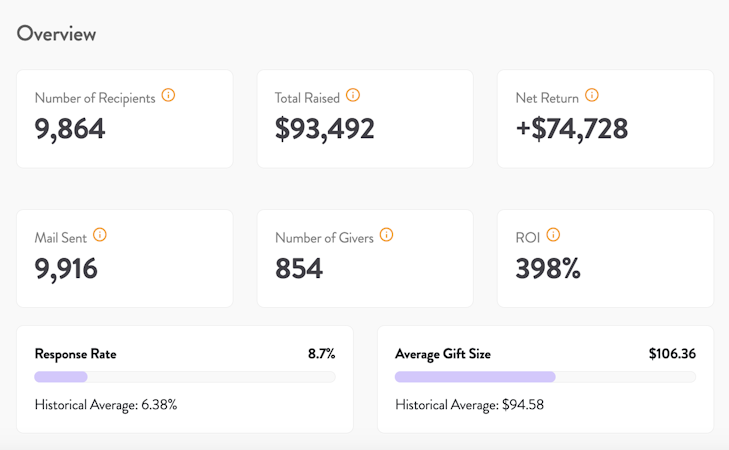Viewport: 729px width, 450px height.
Task: Click the $106.36 average gift value
Action: click(672, 354)
